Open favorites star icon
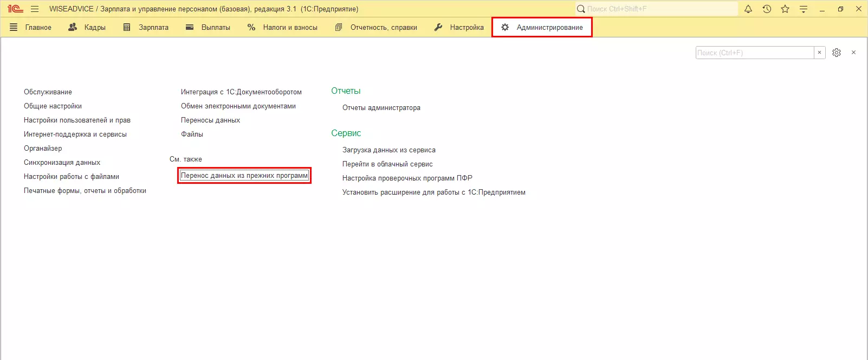This screenshot has height=360, width=868. click(785, 9)
